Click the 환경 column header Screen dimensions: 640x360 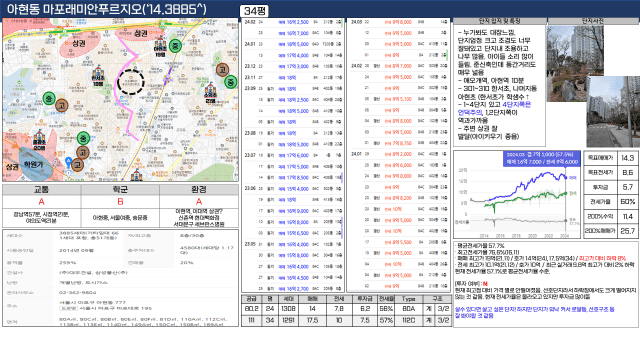[x=199, y=190]
